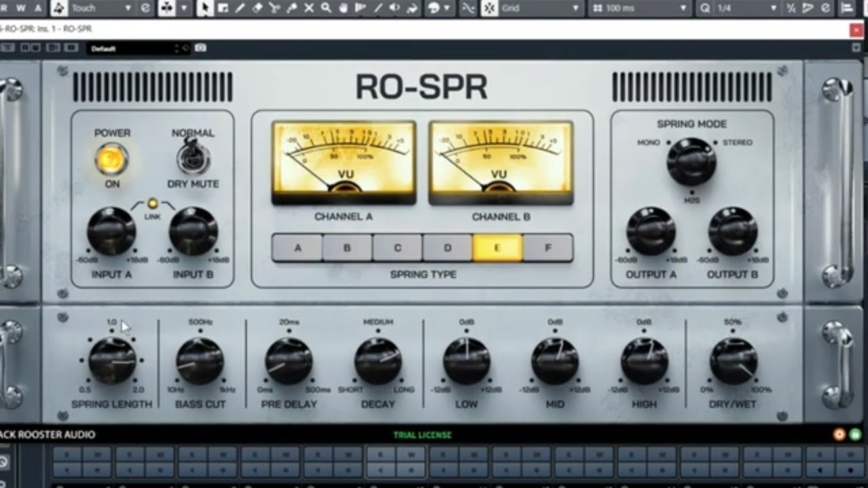The width and height of the screenshot is (868, 488).
Task: Click the DECAY knob
Action: [378, 361]
